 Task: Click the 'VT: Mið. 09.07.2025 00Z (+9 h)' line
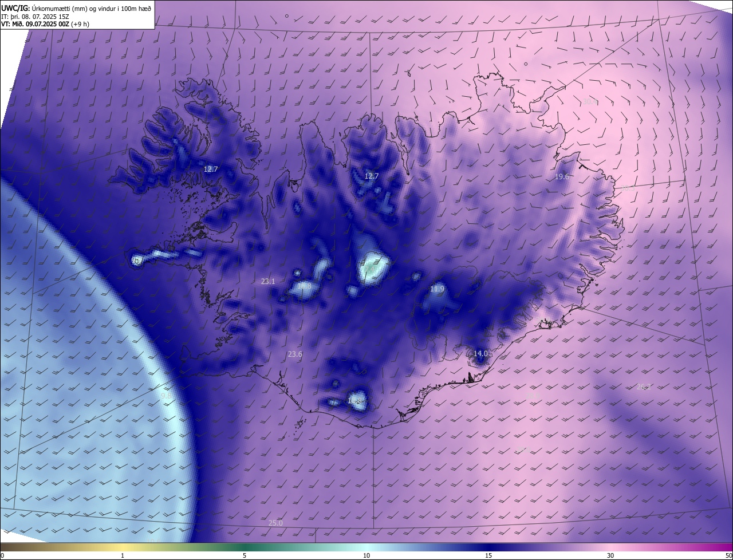(x=45, y=24)
